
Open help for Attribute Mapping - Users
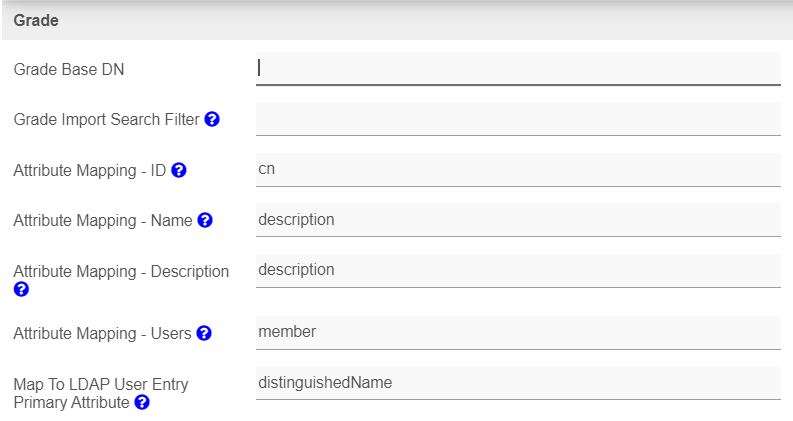[204, 333]
